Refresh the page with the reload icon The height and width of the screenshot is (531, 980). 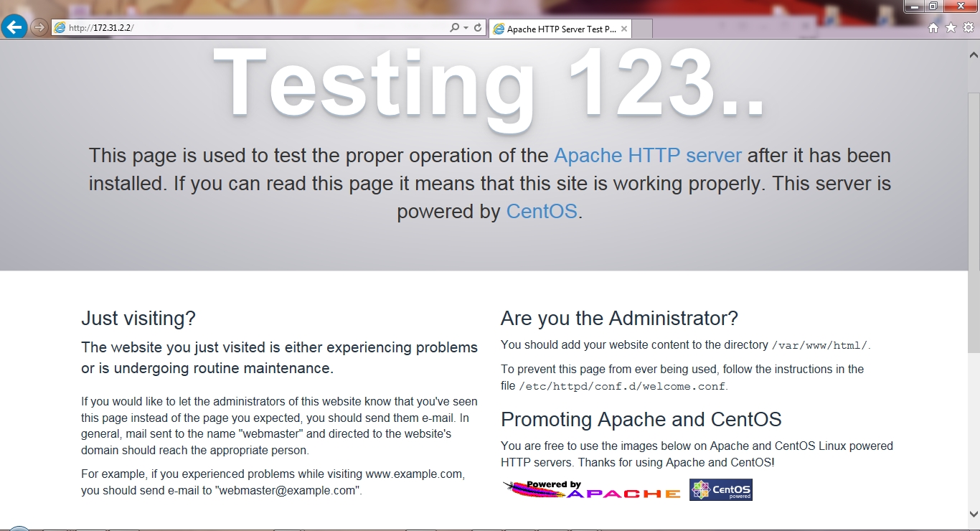point(479,28)
